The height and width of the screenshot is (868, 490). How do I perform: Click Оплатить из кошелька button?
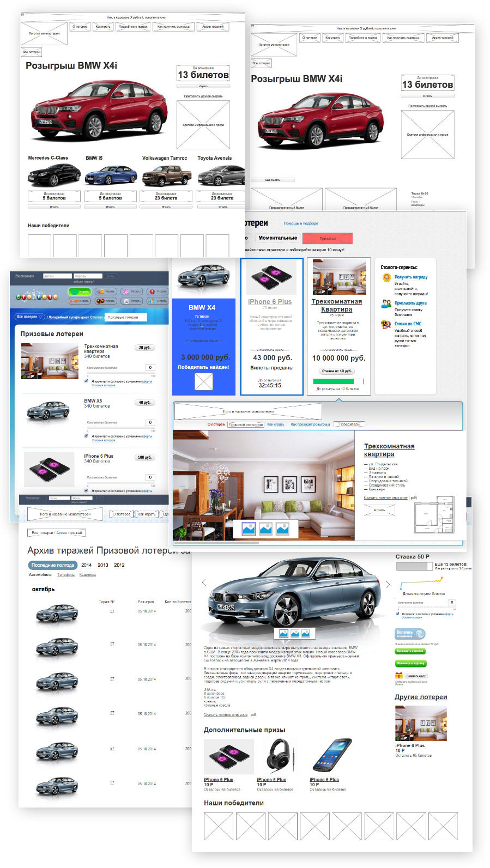(410, 634)
